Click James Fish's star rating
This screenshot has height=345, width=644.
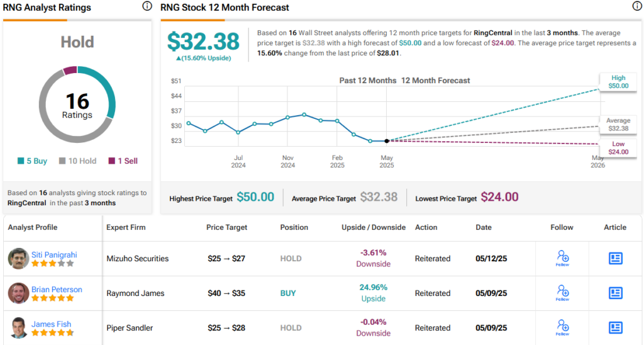(53, 332)
